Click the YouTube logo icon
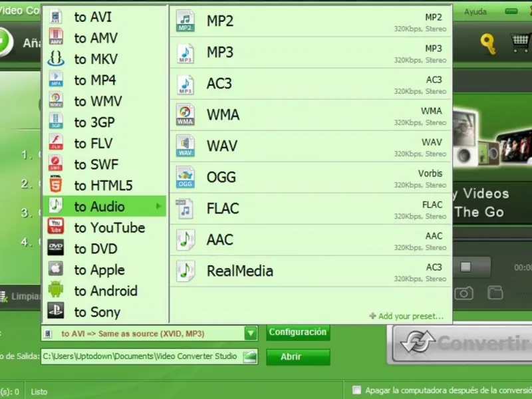 click(x=56, y=226)
